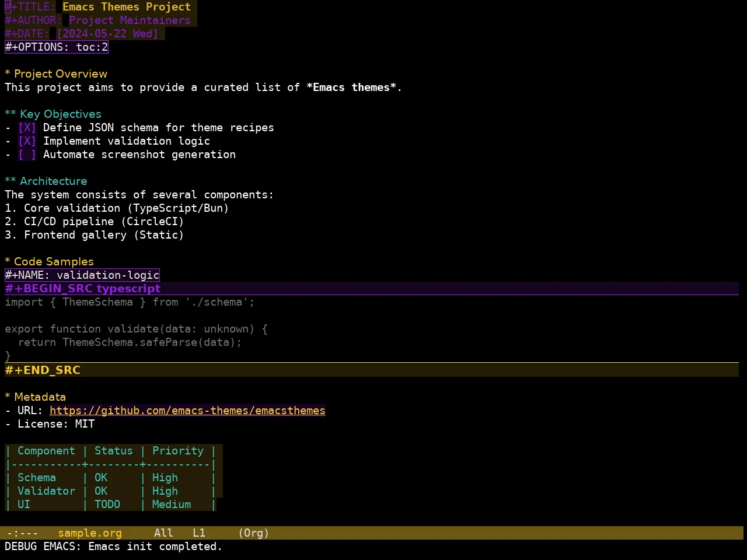747x560 pixels.
Task: Fold the BEGIN_SRC typescript block line
Action: pos(372,289)
